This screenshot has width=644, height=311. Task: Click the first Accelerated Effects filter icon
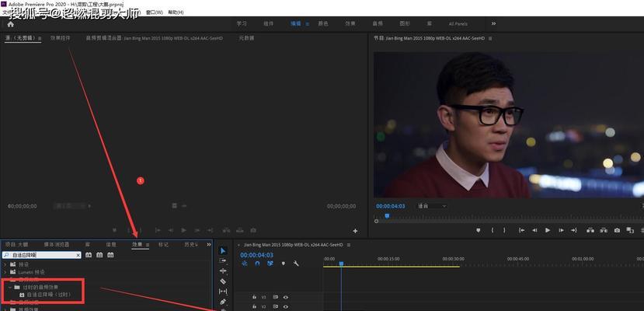(x=89, y=255)
